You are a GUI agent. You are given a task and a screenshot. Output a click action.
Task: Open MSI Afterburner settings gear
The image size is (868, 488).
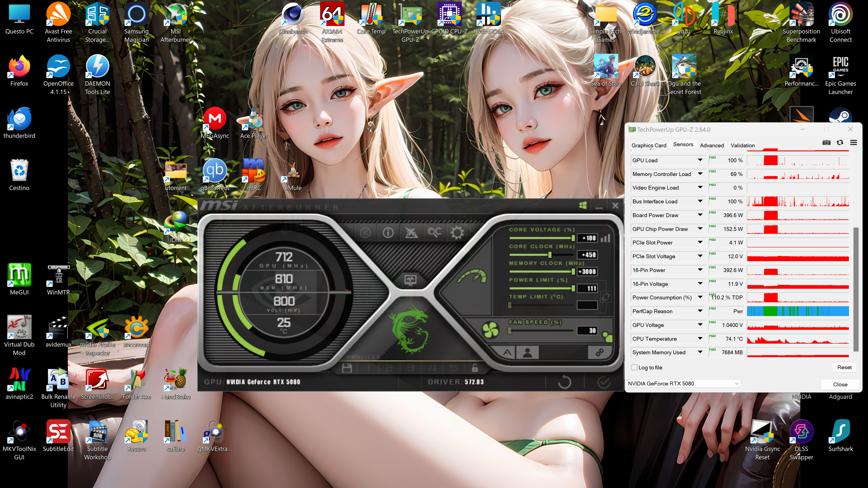[x=457, y=232]
